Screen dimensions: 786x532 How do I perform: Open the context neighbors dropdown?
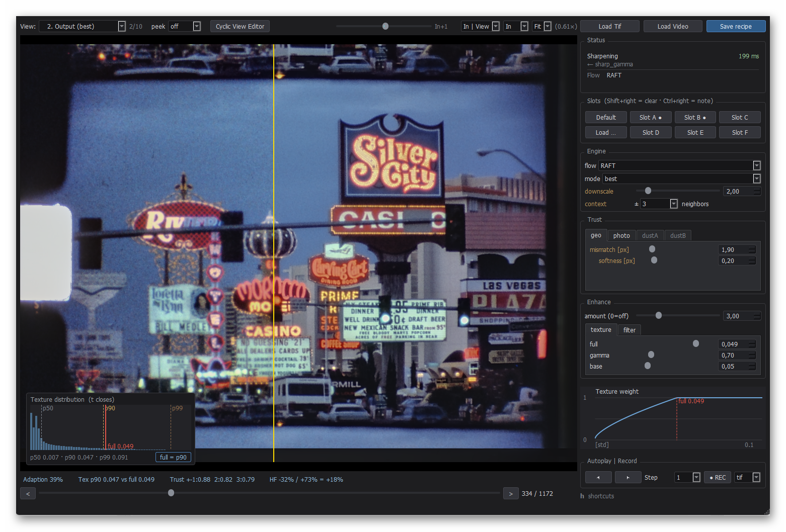tap(659, 204)
